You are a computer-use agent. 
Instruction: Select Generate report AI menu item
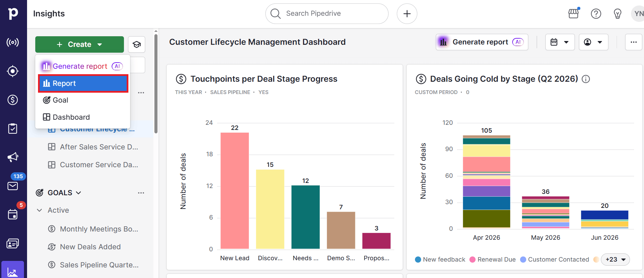[x=82, y=66]
